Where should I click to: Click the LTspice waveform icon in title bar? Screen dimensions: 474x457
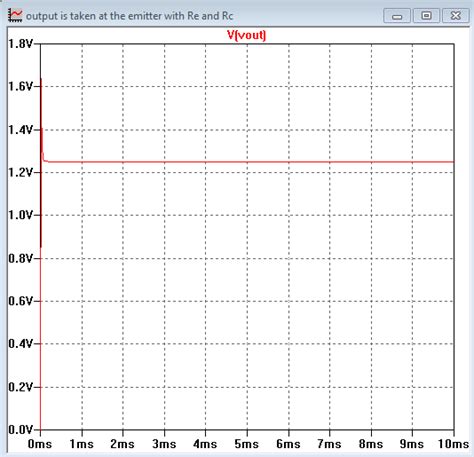point(15,15)
